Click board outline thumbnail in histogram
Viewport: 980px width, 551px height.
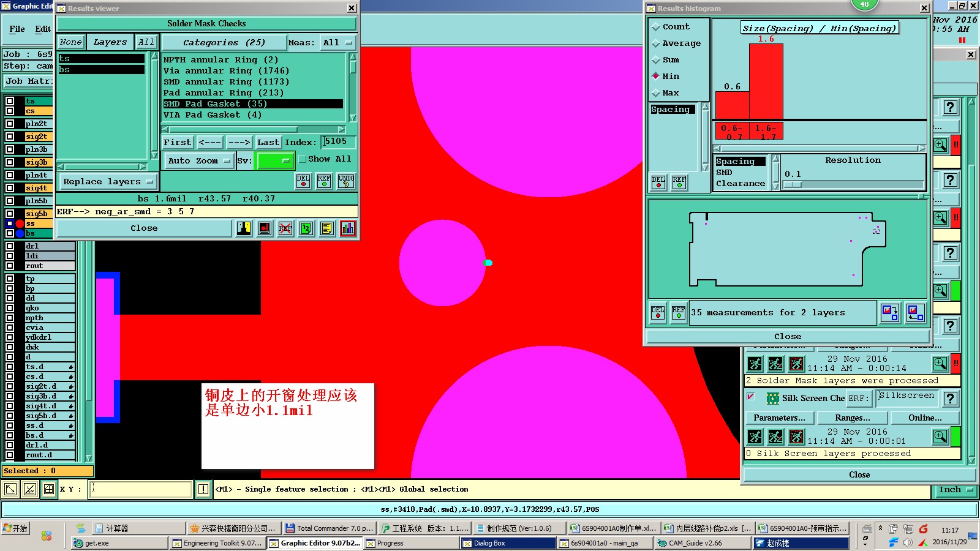pos(788,249)
